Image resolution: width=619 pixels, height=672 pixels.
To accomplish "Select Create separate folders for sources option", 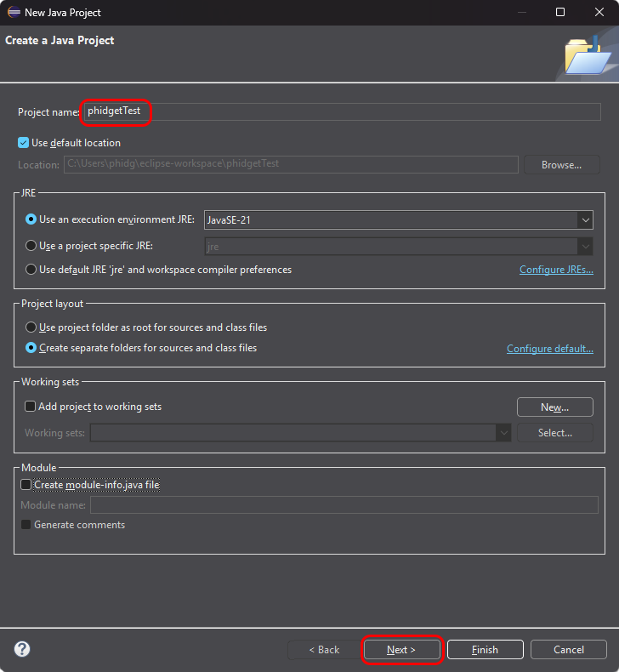I will click(31, 348).
